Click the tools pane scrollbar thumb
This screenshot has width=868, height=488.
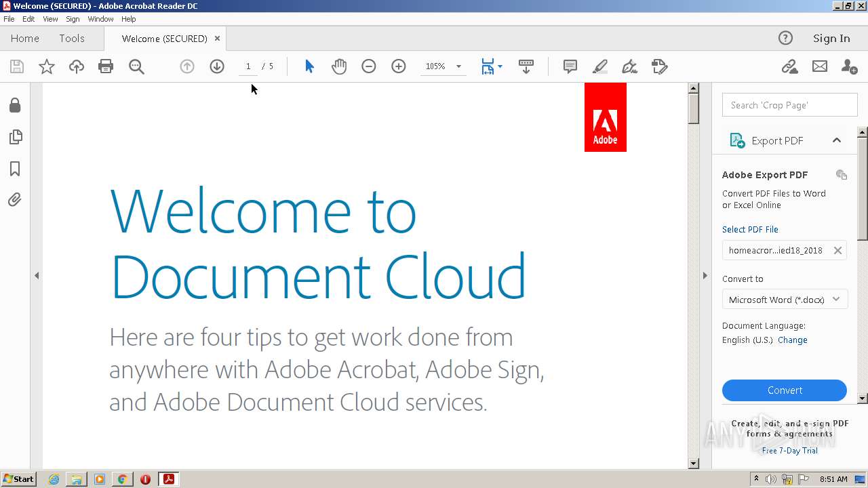[x=863, y=188]
